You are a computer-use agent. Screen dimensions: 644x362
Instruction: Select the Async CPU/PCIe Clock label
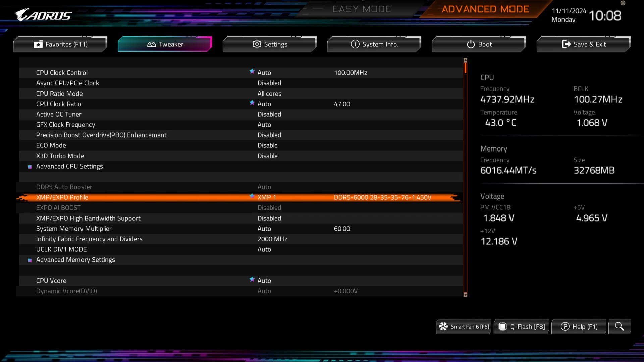(67, 83)
